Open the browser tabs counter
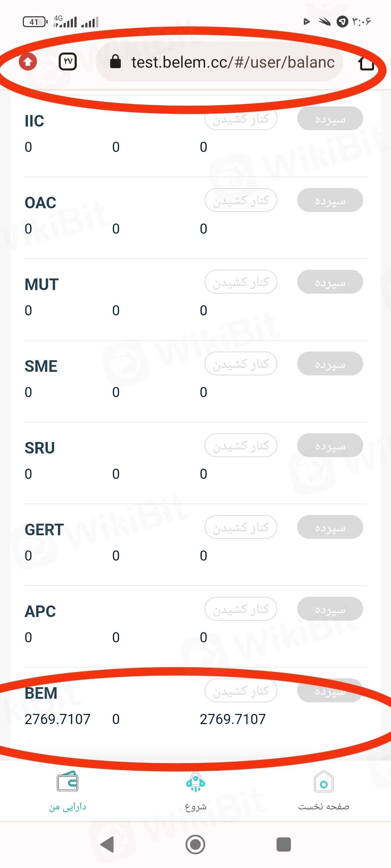This screenshot has height=868, width=391. [68, 61]
